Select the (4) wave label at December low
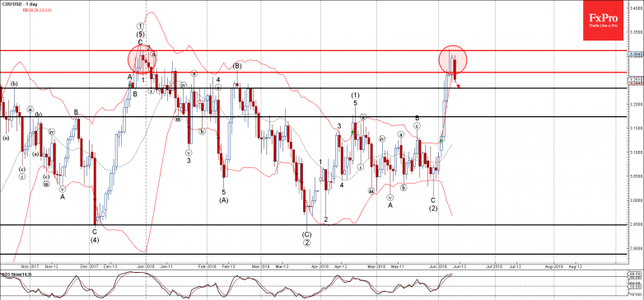Screen dimensions: 644x300 pos(95,239)
